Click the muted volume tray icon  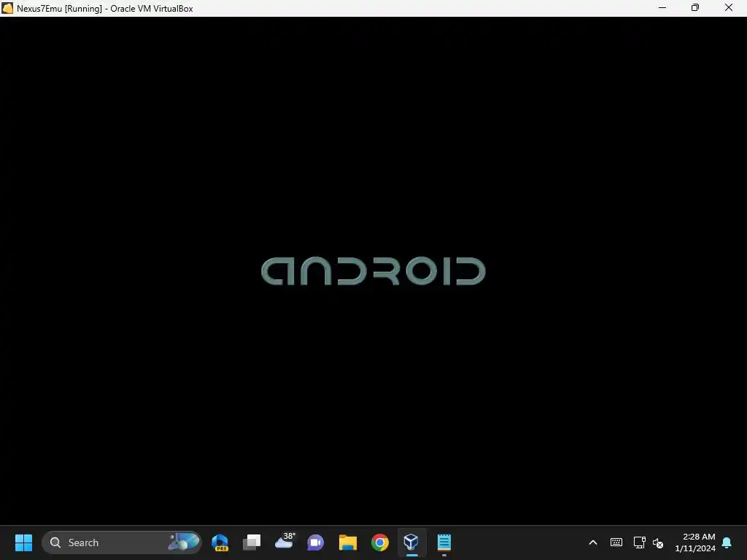tap(658, 542)
